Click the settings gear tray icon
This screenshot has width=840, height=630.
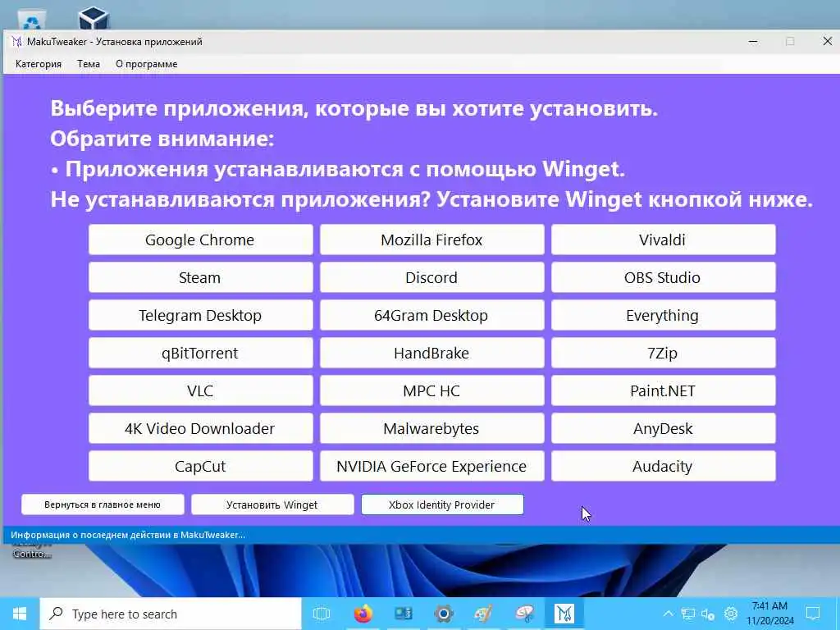(731, 614)
